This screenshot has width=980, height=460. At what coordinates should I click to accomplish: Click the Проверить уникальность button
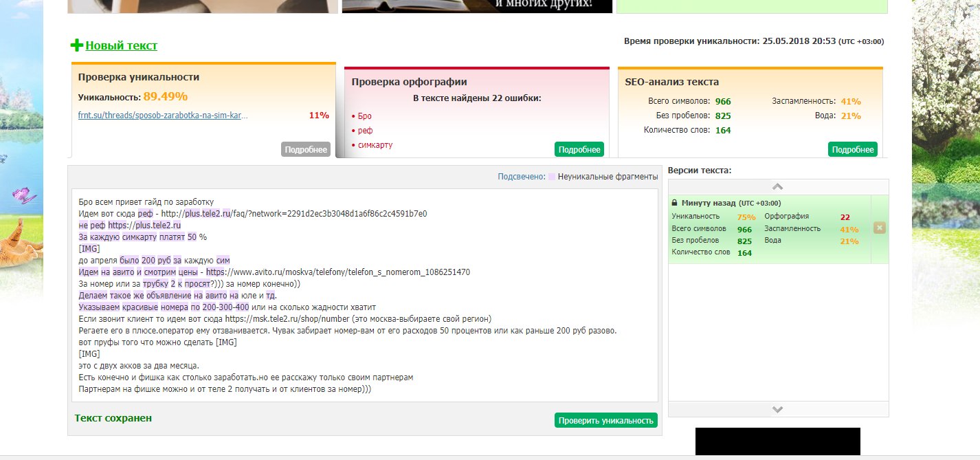pos(606,420)
